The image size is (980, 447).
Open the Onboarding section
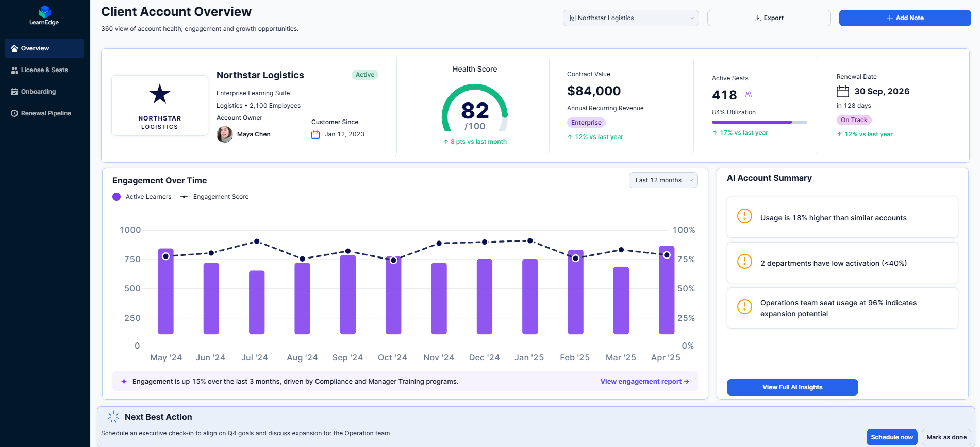[x=44, y=92]
